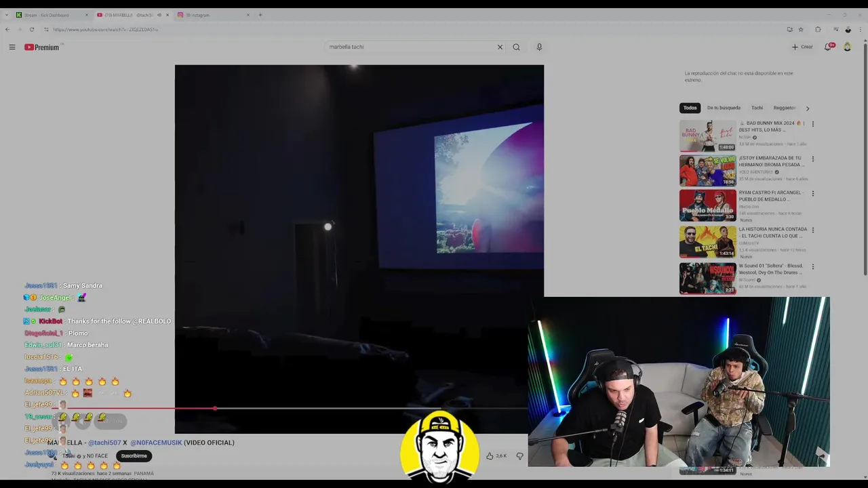Screen dimensions: 868x488
Task: Select the Reggaeton filter chip
Action: [x=785, y=108]
